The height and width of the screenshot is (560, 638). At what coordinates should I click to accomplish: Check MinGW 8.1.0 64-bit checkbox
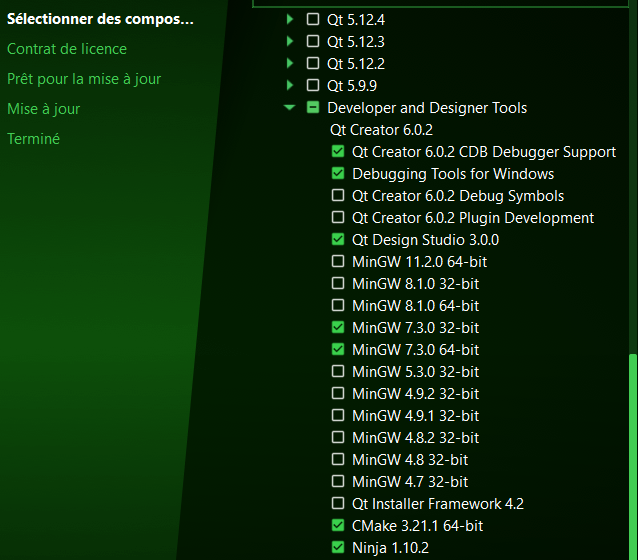[x=338, y=305]
